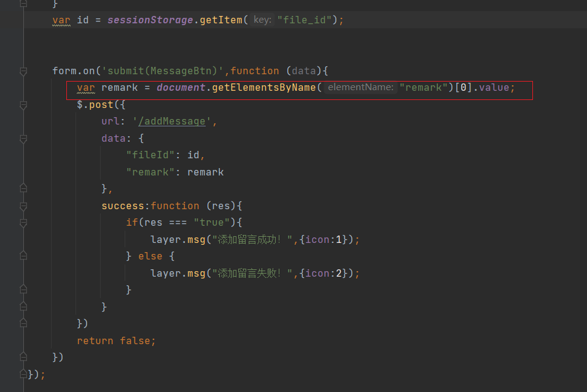This screenshot has width=587, height=392.
Task: Collapse the data object fold marker
Action: (23, 139)
